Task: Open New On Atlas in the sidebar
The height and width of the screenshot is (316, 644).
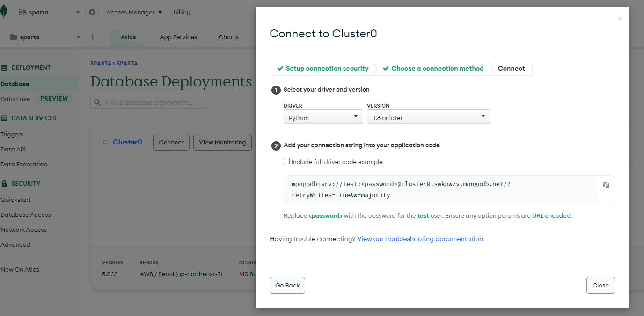Action: pos(20,270)
